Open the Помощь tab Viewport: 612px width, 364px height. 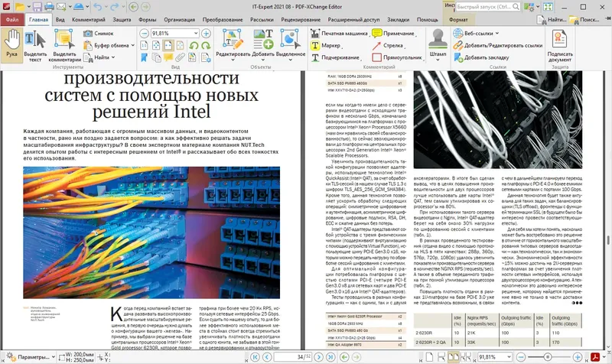coord(427,20)
